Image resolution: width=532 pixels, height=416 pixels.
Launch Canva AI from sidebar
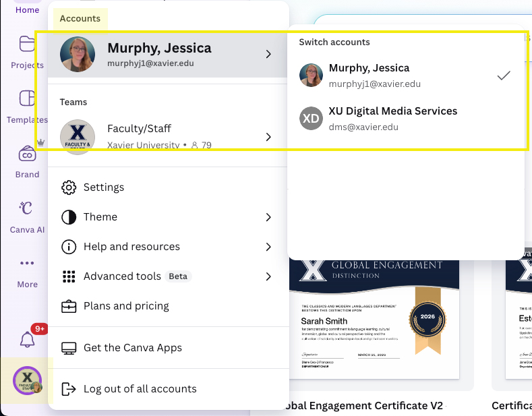[26, 208]
